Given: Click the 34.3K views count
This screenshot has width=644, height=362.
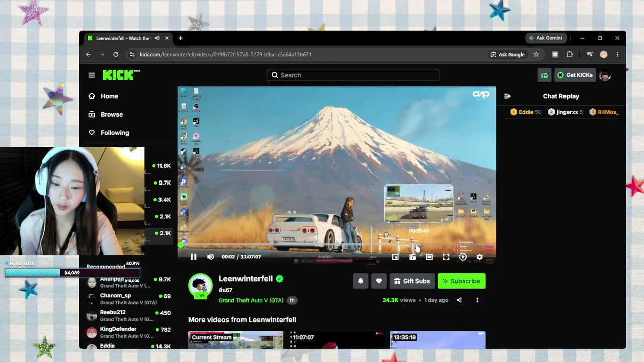Looking at the screenshot, I should pos(399,300).
